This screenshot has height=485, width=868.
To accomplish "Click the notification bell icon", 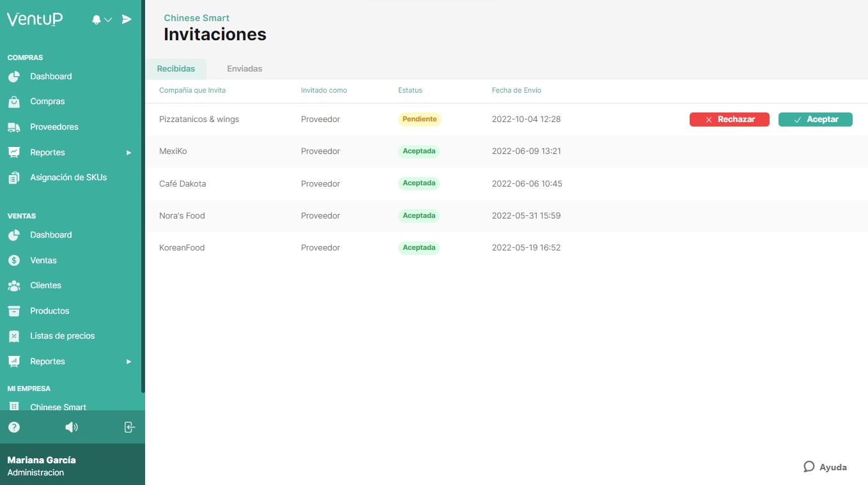I will tap(97, 20).
